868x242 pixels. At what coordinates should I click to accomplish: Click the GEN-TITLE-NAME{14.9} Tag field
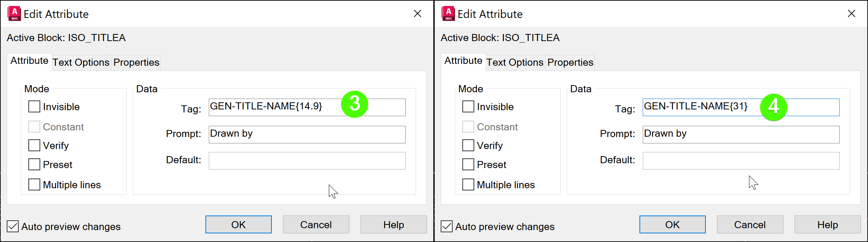[x=272, y=107]
